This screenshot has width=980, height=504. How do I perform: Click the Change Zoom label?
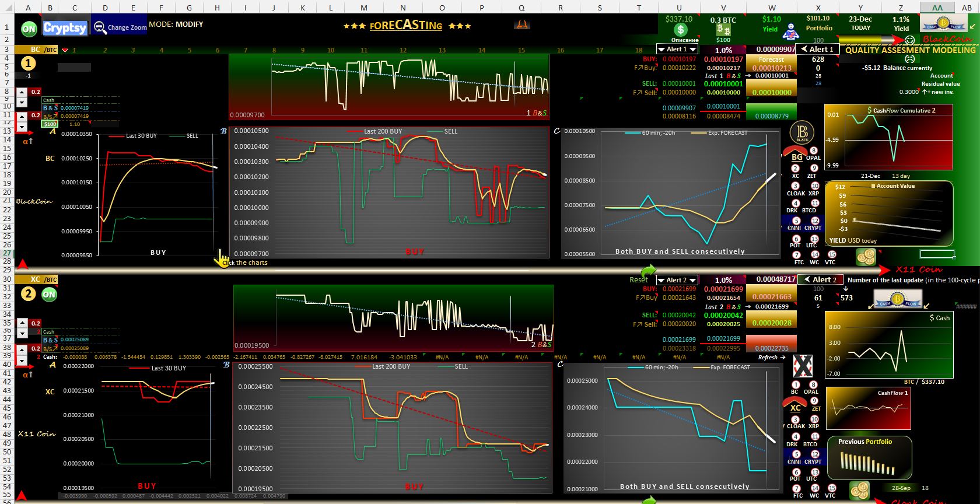pos(127,27)
